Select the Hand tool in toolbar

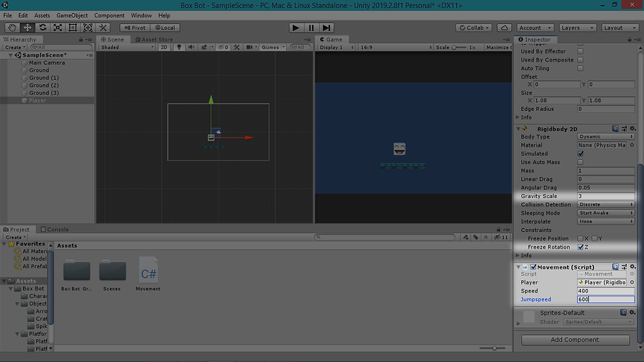pos(12,28)
